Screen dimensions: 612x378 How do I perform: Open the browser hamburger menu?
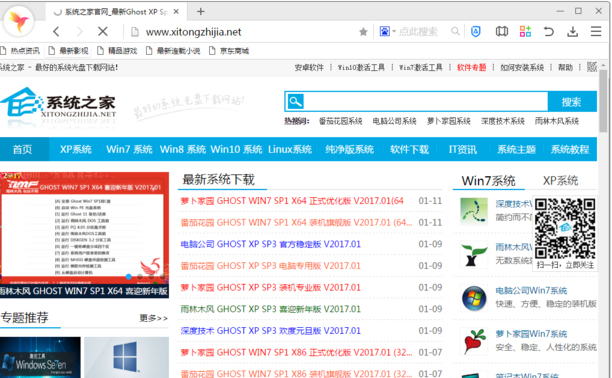point(596,31)
